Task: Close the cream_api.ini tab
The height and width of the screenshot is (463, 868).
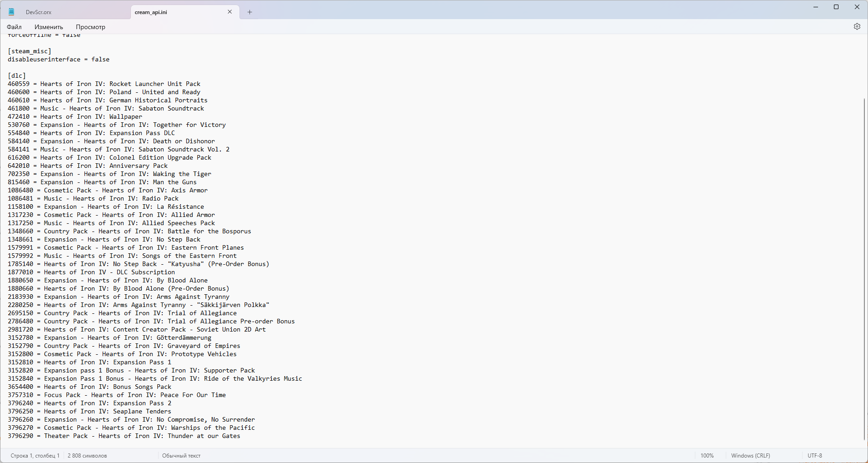Action: 230,12
